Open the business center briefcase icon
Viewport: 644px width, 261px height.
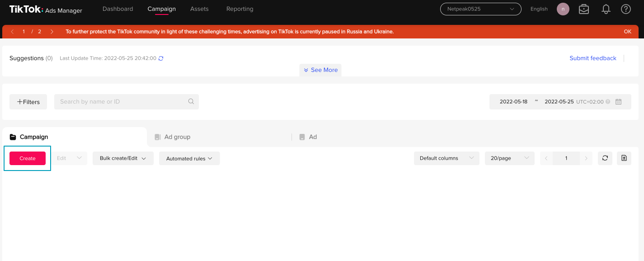(x=584, y=9)
